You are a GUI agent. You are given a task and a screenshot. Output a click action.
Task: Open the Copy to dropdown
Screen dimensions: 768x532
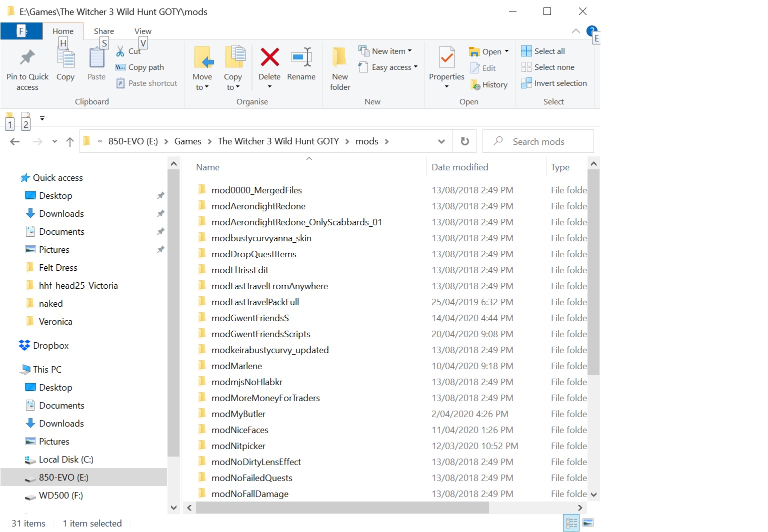coord(232,68)
